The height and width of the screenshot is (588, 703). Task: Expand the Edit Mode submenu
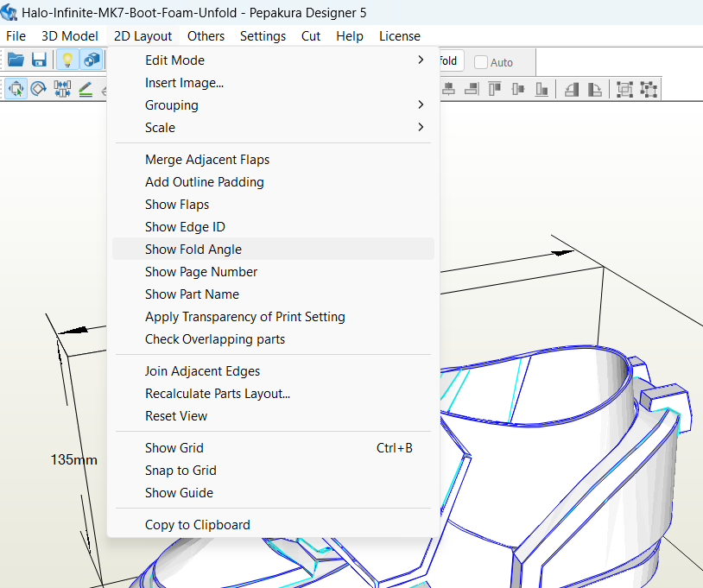(x=273, y=60)
